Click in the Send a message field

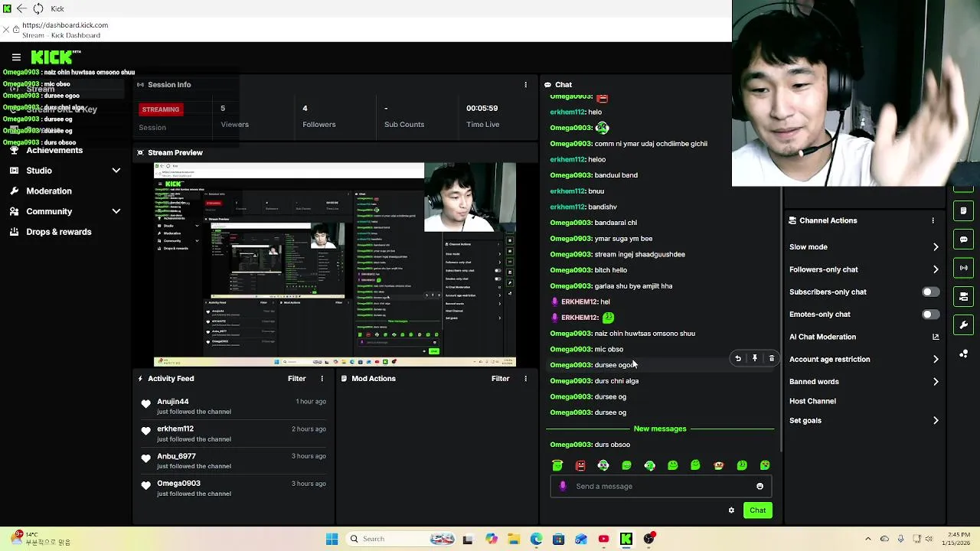(x=661, y=486)
